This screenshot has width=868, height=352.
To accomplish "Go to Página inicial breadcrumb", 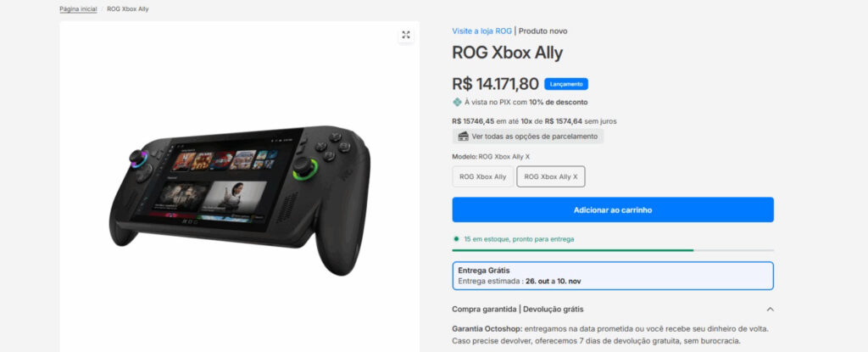I will 78,8.
